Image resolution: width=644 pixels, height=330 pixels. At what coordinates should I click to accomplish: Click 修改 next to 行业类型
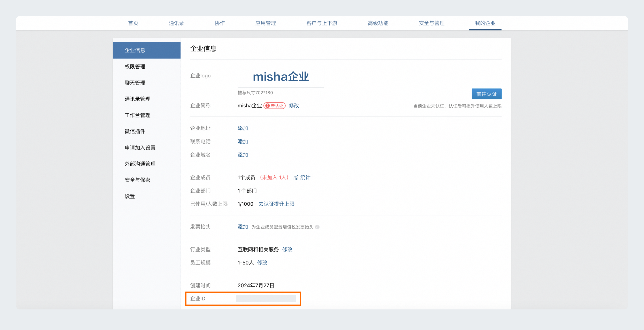287,250
